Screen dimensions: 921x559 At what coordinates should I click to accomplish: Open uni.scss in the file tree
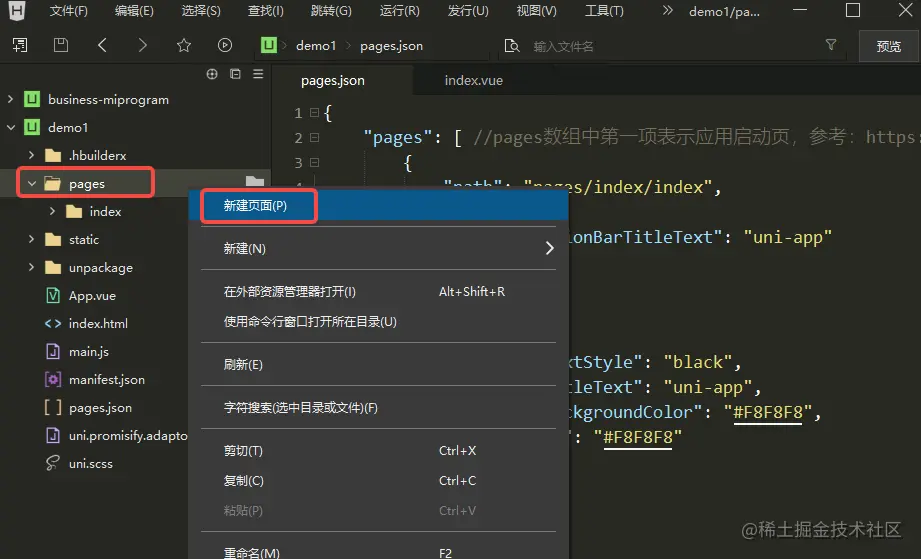(90, 464)
